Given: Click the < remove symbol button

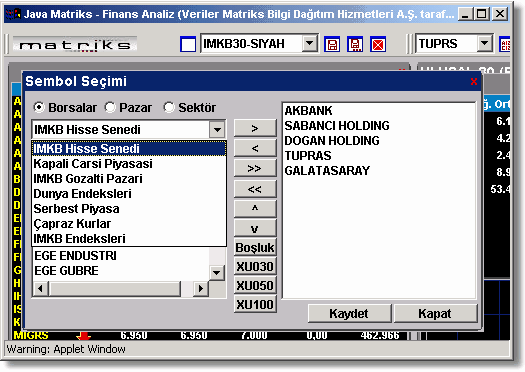Looking at the screenshot, I should point(255,148).
